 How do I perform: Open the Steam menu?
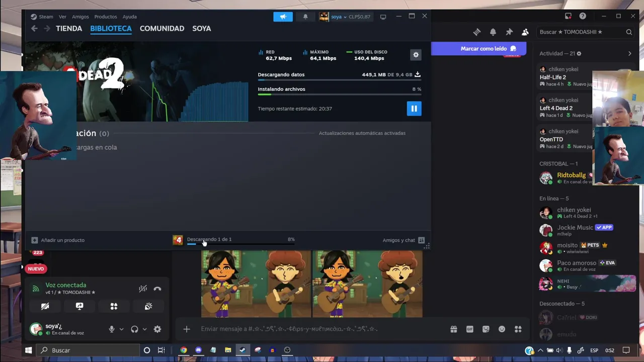click(x=42, y=17)
